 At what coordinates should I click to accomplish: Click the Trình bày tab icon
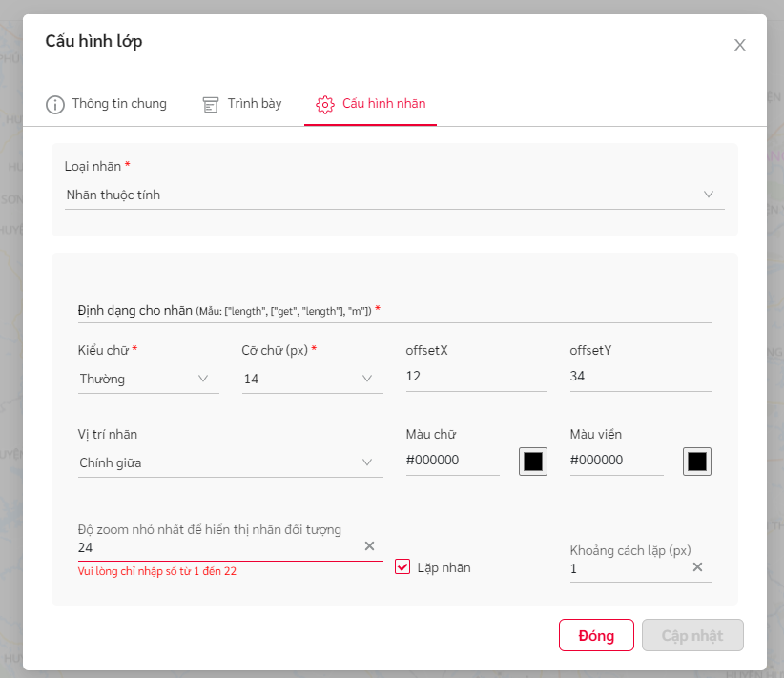coord(211,104)
